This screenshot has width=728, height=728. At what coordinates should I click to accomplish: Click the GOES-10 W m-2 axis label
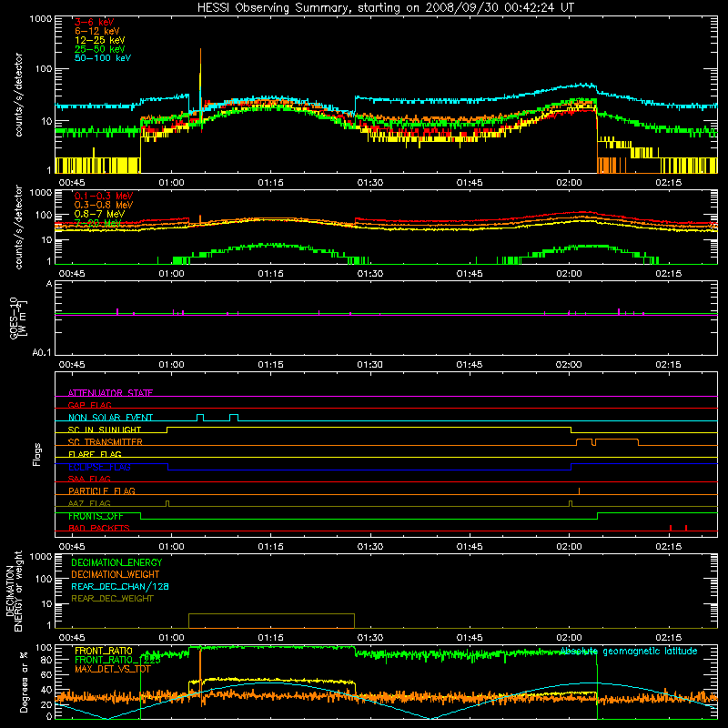click(18, 318)
